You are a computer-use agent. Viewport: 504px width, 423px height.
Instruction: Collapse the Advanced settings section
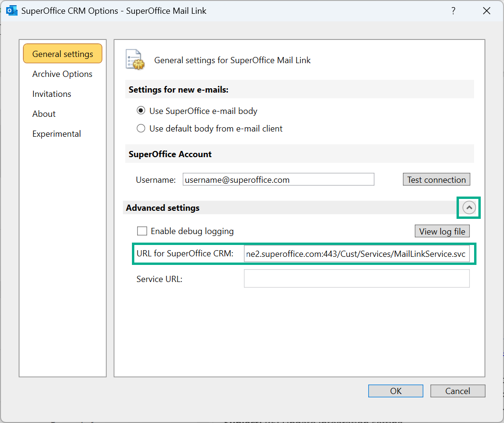468,207
